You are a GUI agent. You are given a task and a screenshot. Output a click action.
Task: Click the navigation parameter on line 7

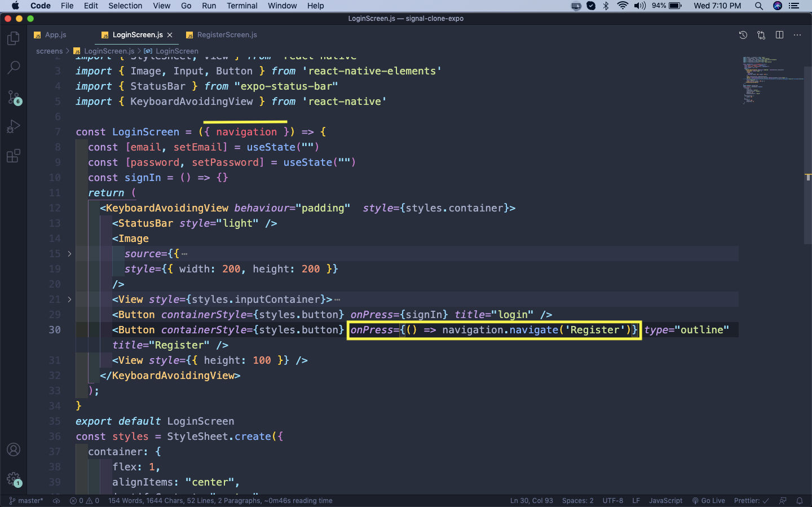246,132
